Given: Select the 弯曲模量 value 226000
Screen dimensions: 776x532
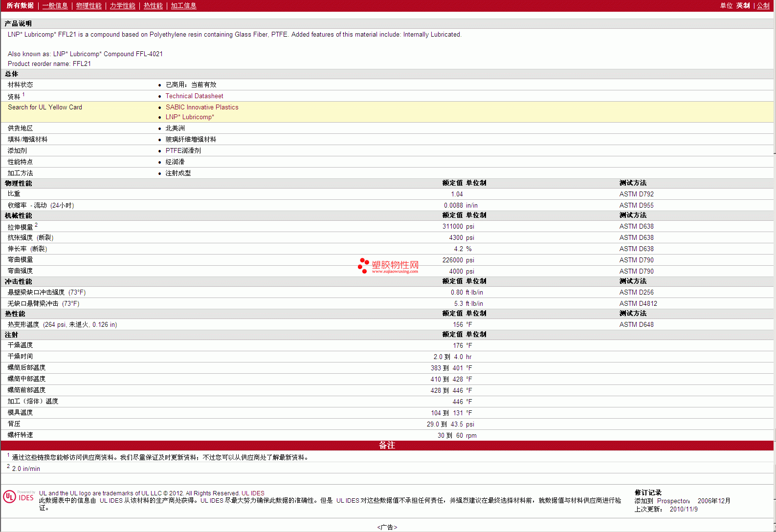Looking at the screenshot, I should point(453,260).
